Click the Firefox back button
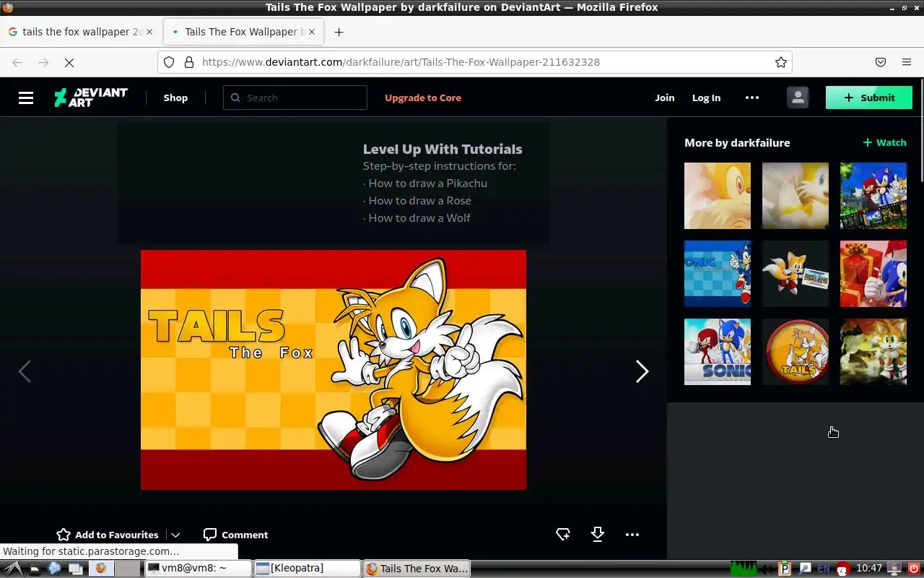The height and width of the screenshot is (578, 924). click(x=17, y=62)
